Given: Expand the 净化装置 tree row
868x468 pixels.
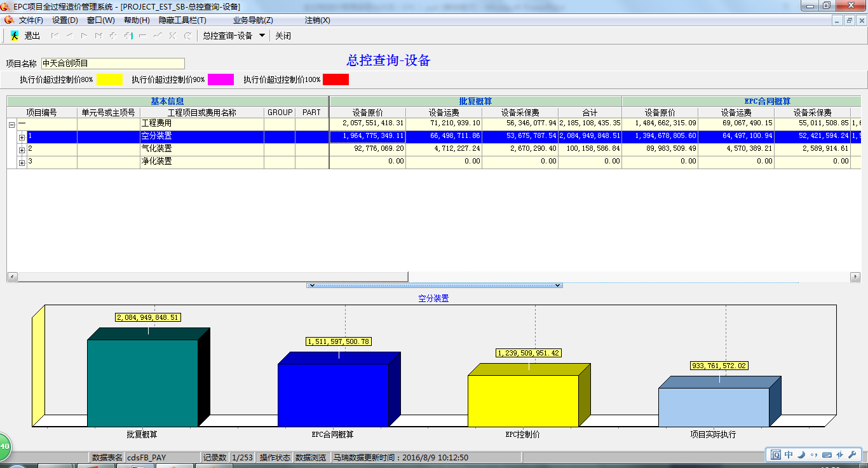Looking at the screenshot, I should pyautogui.click(x=22, y=163).
